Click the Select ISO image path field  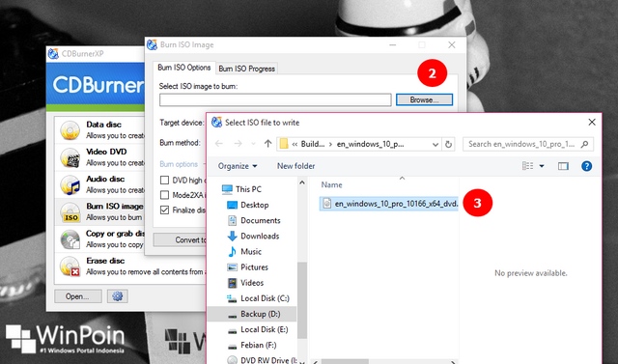point(275,99)
